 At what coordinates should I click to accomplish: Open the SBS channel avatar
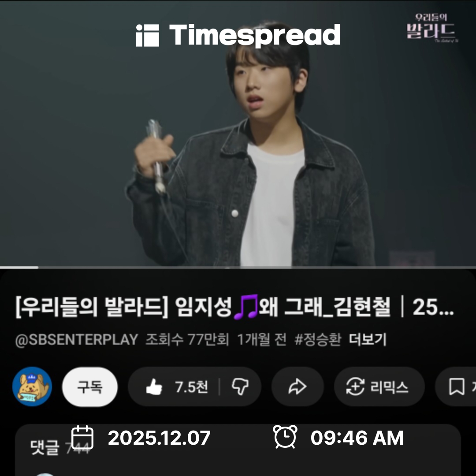[x=32, y=387]
